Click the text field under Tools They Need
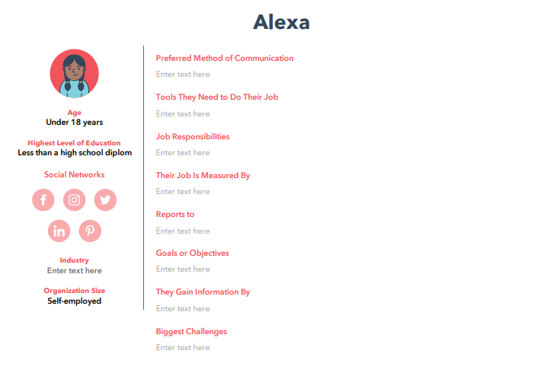 [x=183, y=114]
